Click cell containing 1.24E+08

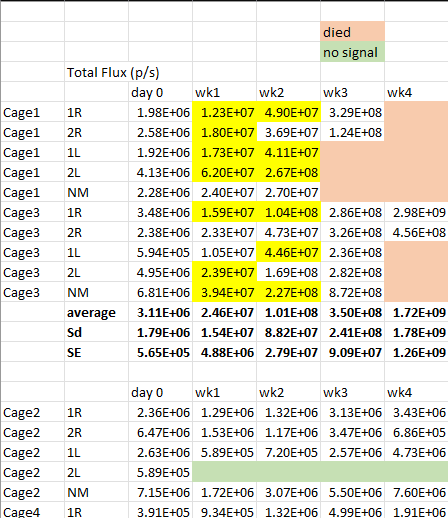click(x=352, y=132)
